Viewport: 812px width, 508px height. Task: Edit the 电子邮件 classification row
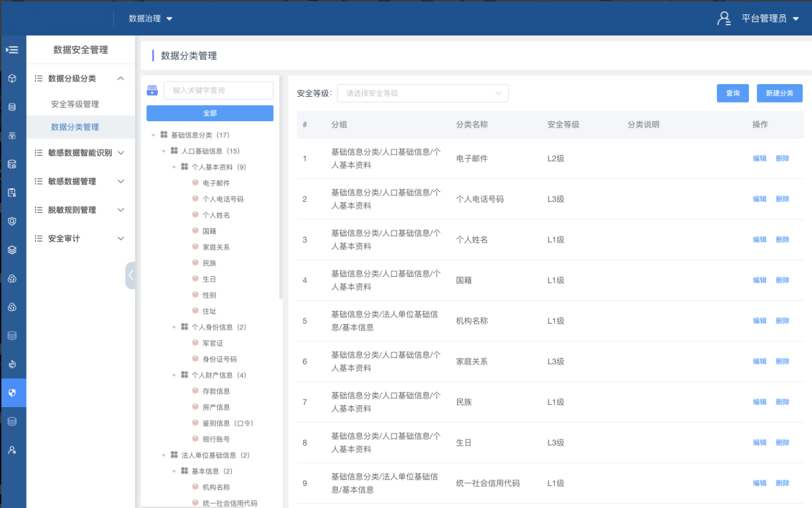click(760, 159)
